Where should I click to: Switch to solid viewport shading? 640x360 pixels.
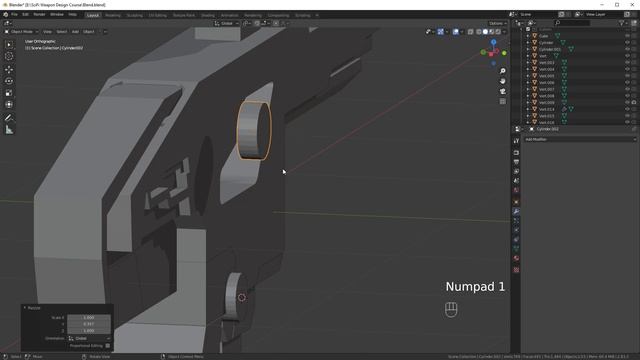click(x=485, y=31)
